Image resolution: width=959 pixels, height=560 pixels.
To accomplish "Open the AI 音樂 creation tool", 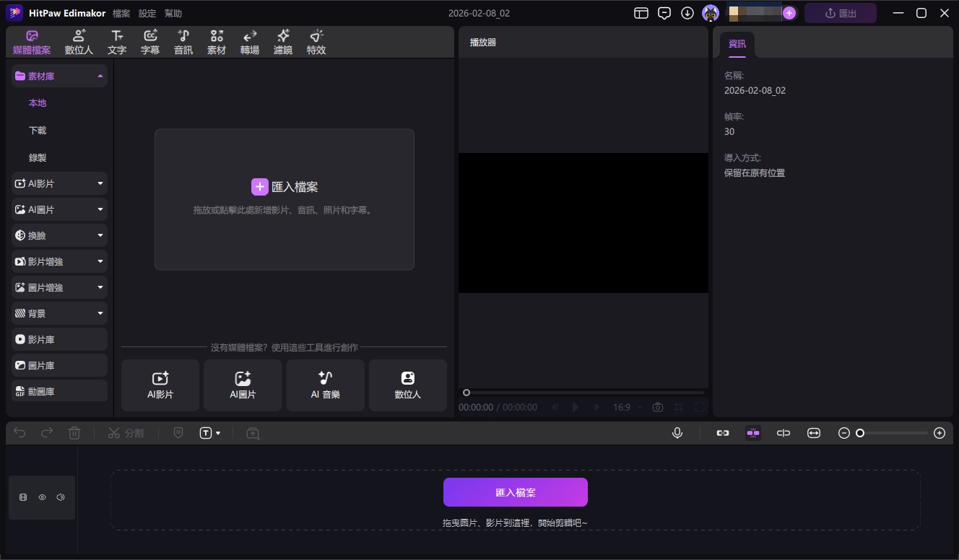I will [325, 385].
